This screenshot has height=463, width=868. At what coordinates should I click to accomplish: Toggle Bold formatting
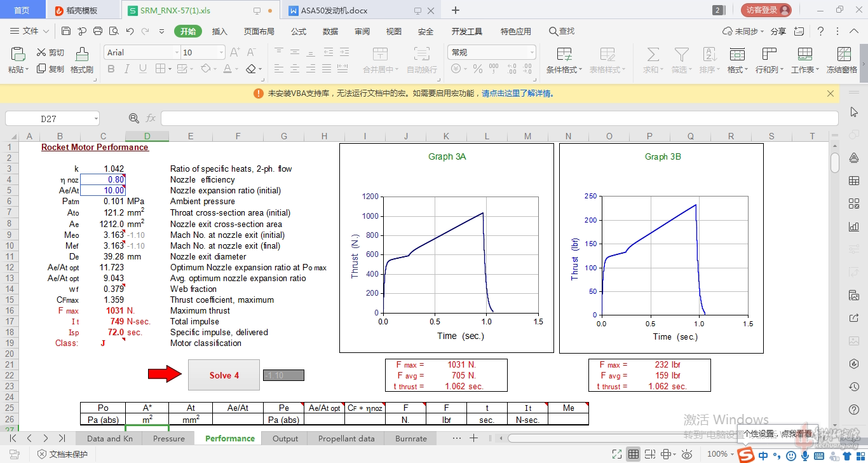(111, 69)
